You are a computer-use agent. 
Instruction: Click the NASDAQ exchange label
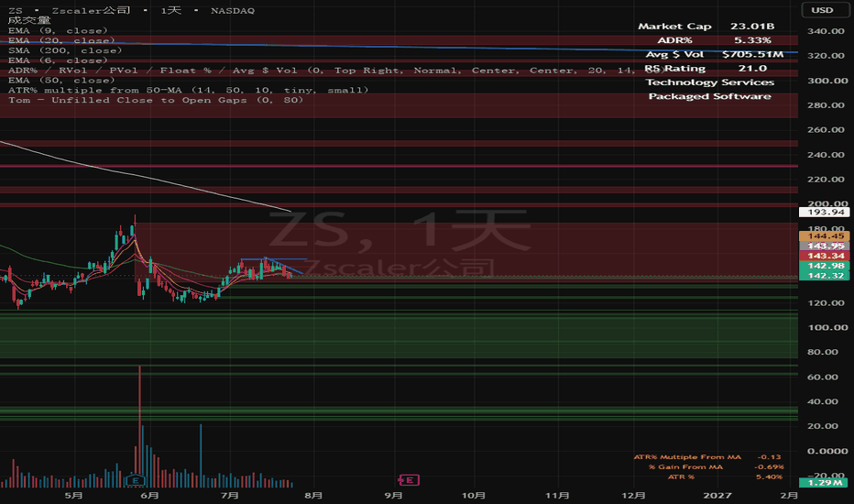tap(233, 10)
